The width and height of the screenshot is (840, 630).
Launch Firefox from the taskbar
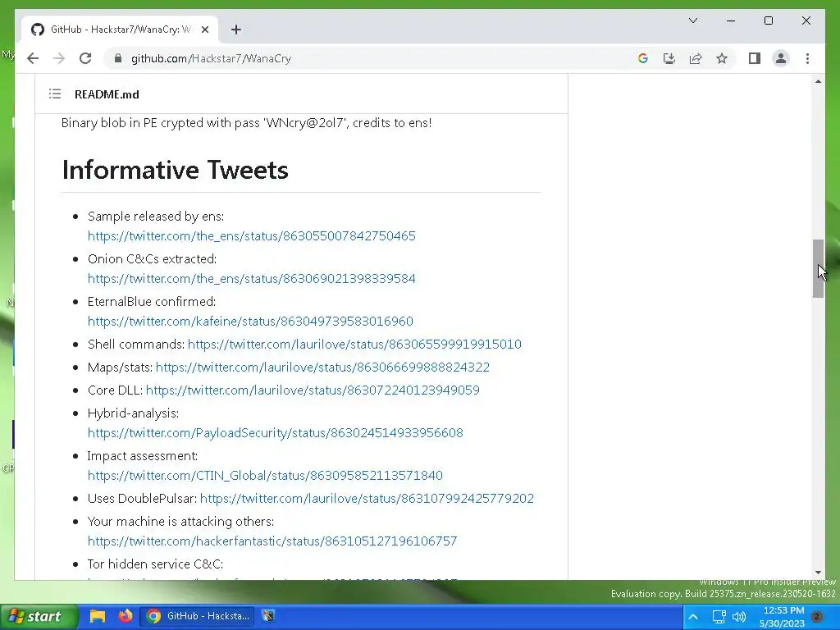tap(125, 616)
